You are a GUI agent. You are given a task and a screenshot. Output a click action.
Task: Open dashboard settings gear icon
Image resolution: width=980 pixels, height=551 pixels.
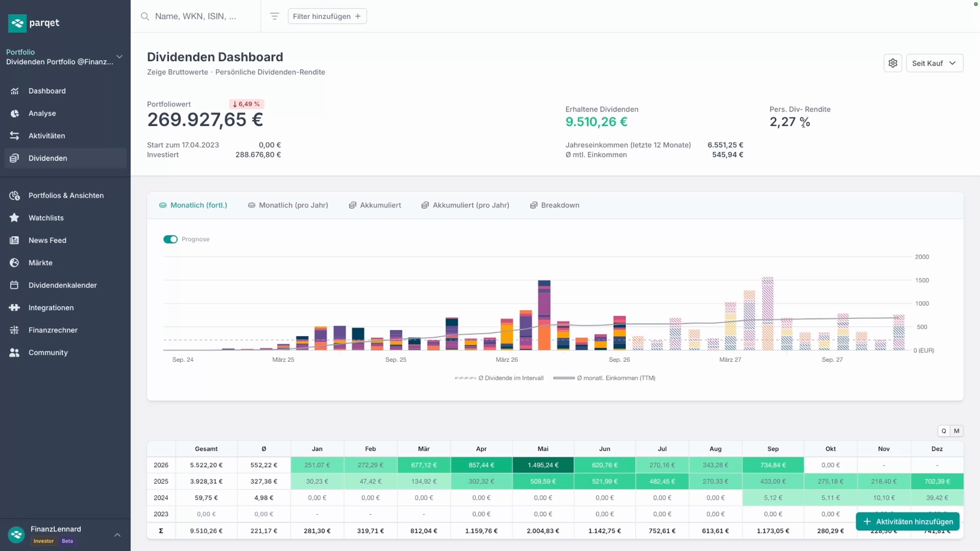[x=893, y=63]
